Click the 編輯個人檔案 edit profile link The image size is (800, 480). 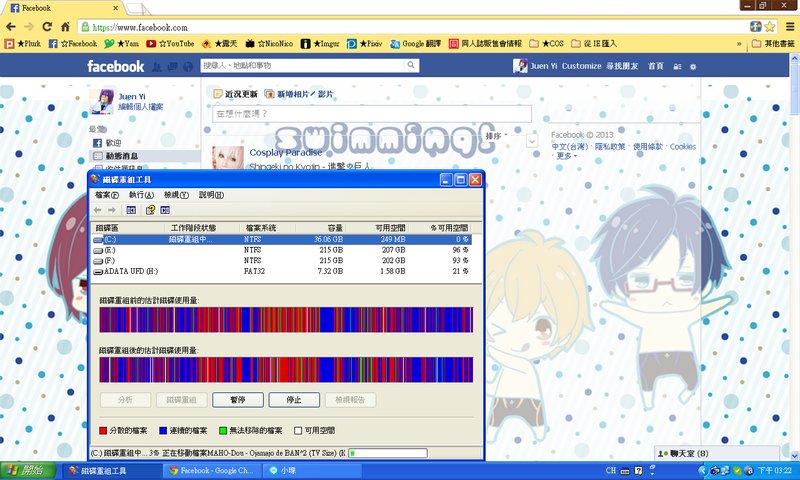[141, 107]
